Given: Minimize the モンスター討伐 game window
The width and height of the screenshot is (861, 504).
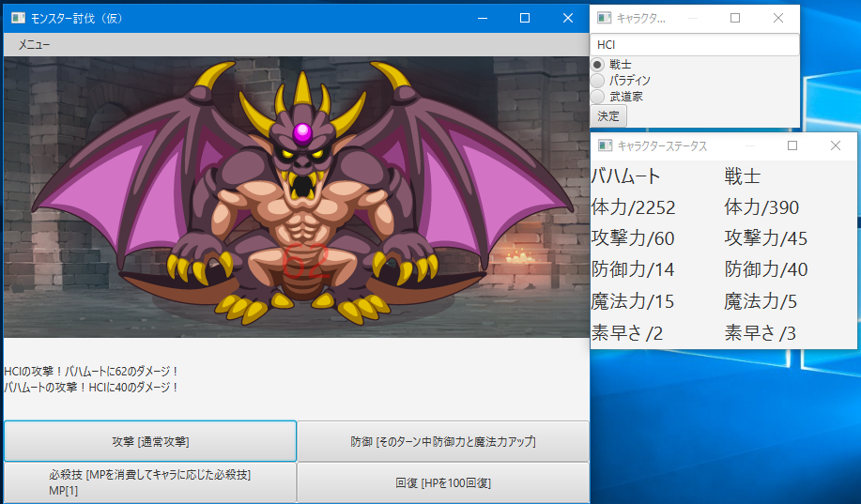Looking at the screenshot, I should pyautogui.click(x=482, y=18).
